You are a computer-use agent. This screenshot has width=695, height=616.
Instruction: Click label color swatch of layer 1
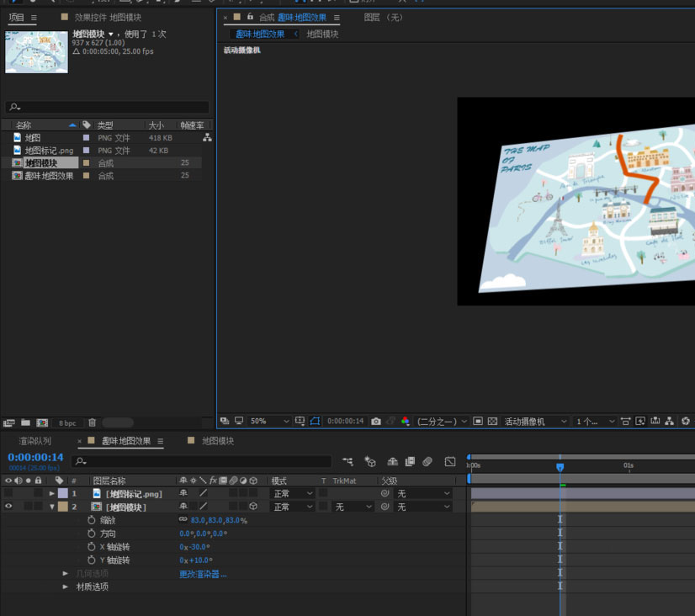coord(63,493)
